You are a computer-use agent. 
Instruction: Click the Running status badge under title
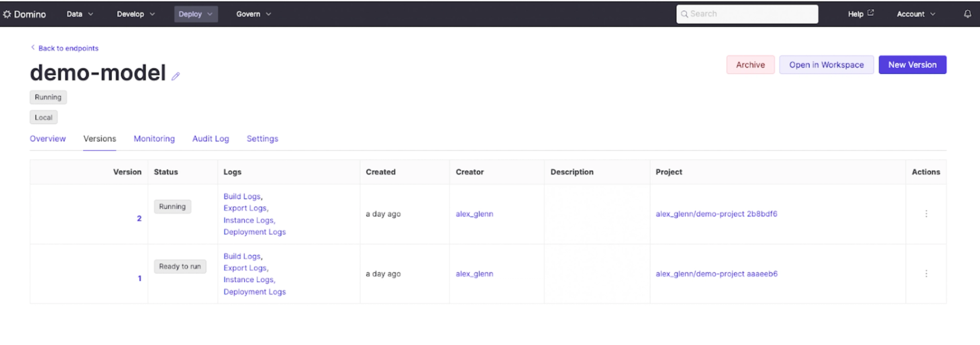(x=48, y=97)
